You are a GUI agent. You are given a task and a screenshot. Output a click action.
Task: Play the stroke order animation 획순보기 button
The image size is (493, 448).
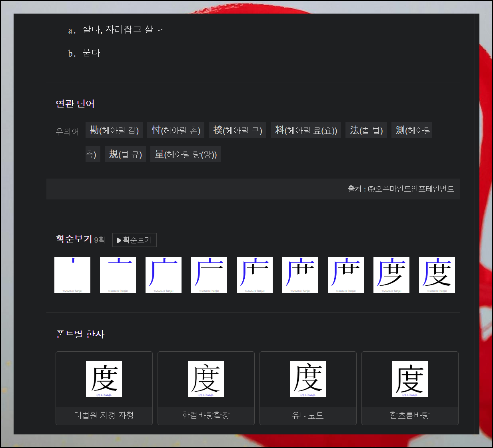pos(134,240)
